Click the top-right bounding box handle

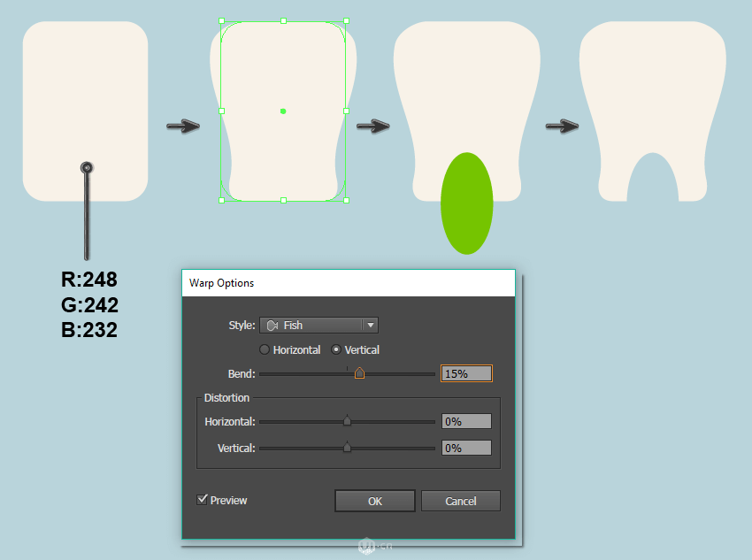click(346, 20)
